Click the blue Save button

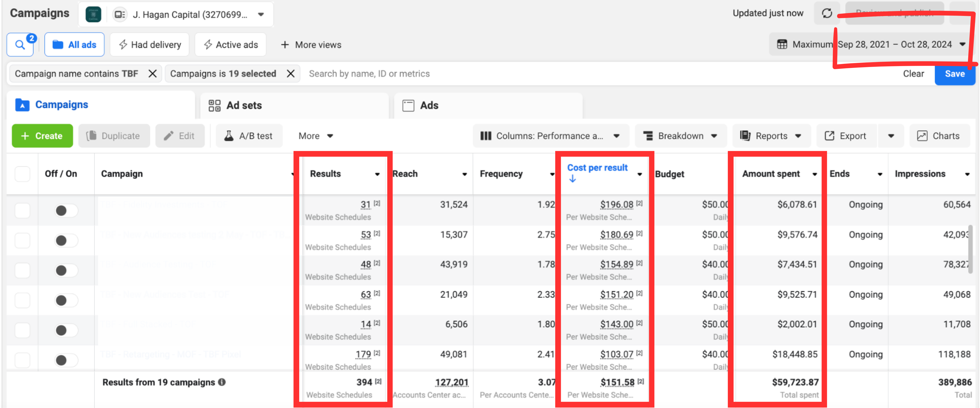coord(954,74)
